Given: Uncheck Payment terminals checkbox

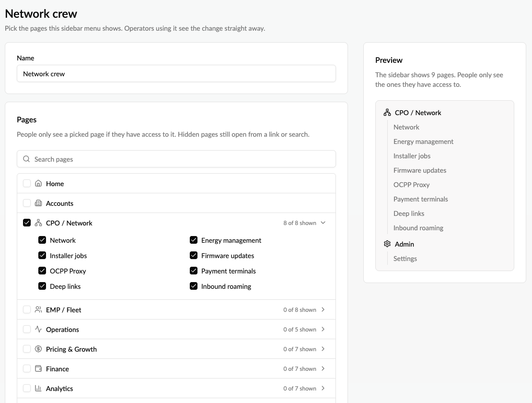Looking at the screenshot, I should (x=194, y=271).
